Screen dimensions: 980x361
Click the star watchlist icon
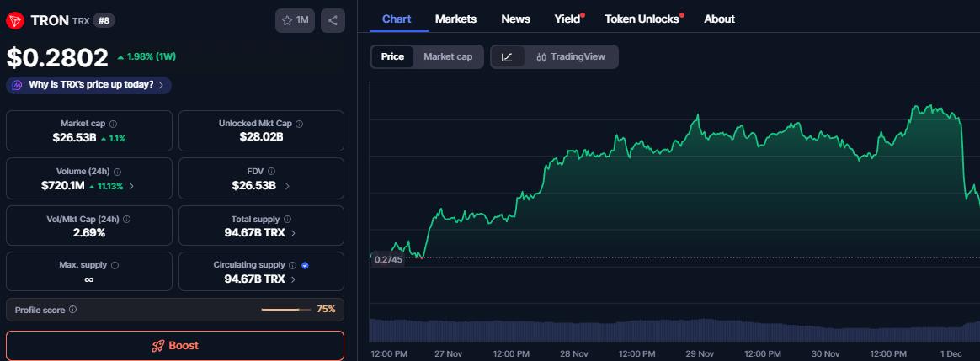tap(287, 20)
